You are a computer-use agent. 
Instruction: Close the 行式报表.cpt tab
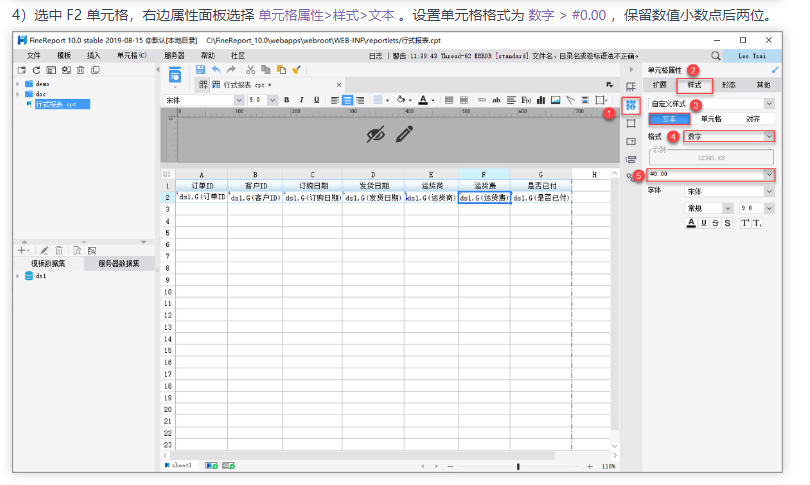point(339,85)
